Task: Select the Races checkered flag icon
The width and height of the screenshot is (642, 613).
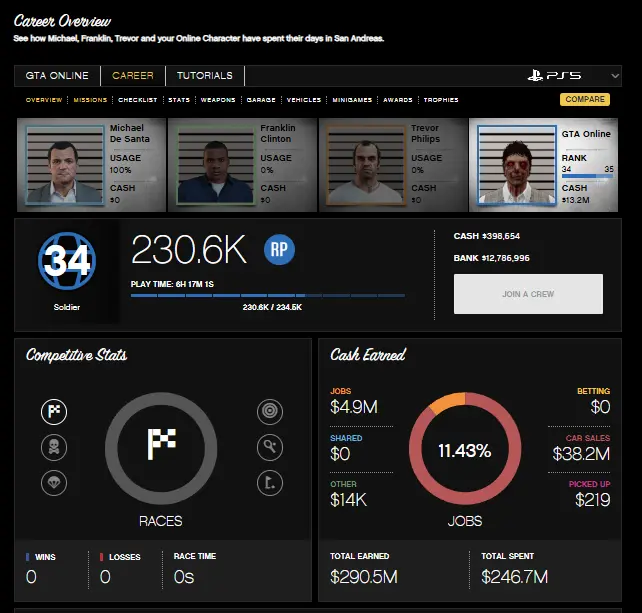Action: pyautogui.click(x=54, y=411)
